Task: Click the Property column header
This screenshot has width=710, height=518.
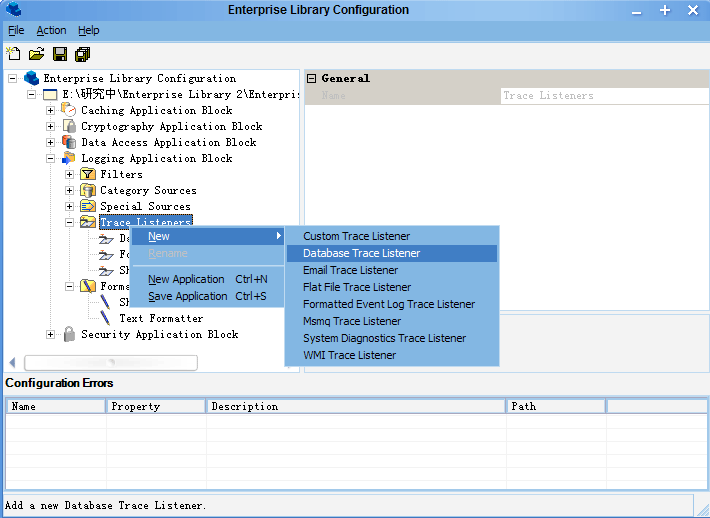Action: [x=156, y=406]
